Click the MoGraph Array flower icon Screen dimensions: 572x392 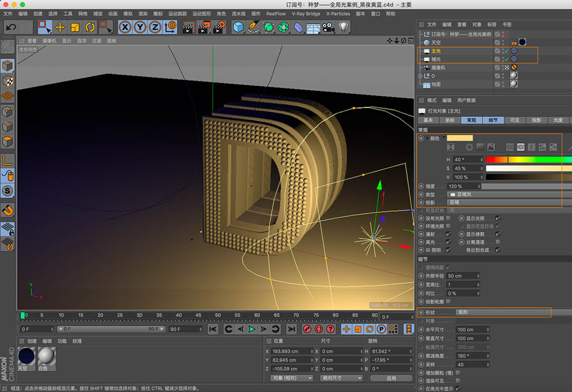point(283,27)
